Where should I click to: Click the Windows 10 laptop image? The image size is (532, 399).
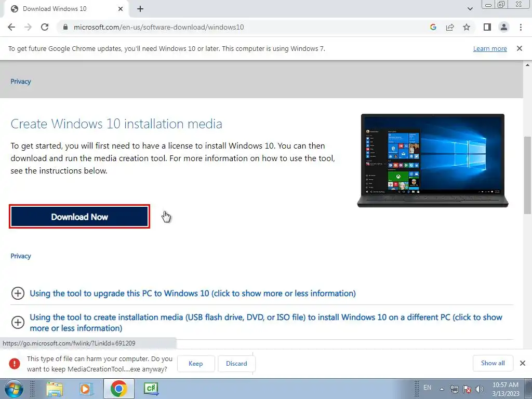(x=433, y=161)
